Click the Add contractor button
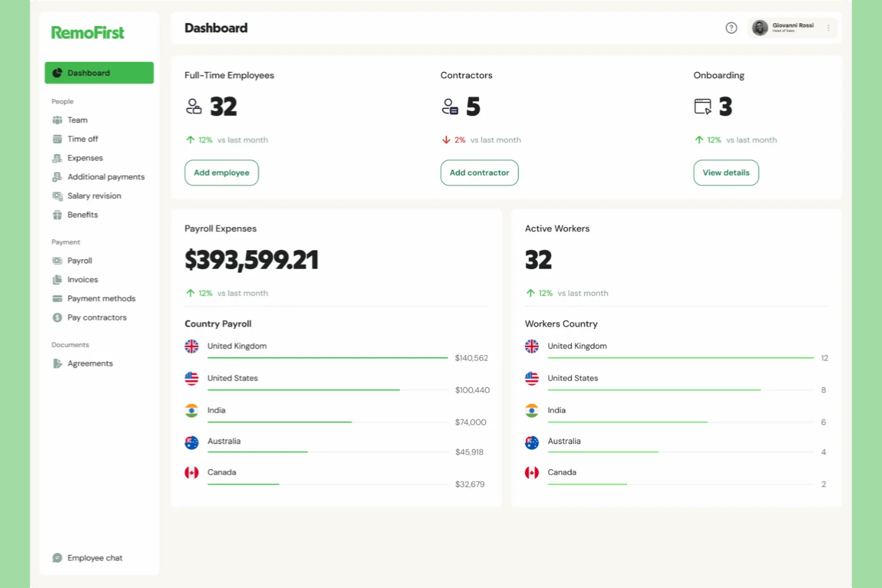 [479, 173]
